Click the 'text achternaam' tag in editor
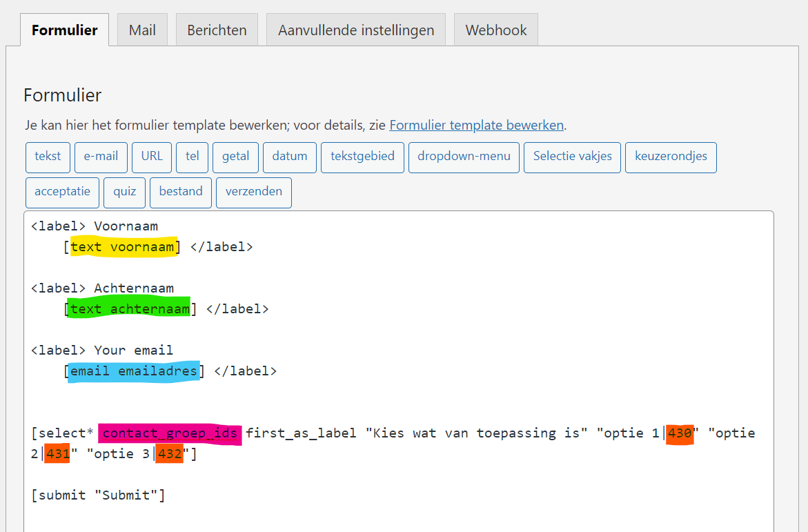Viewport: 808px width, 532px height. [x=130, y=309]
